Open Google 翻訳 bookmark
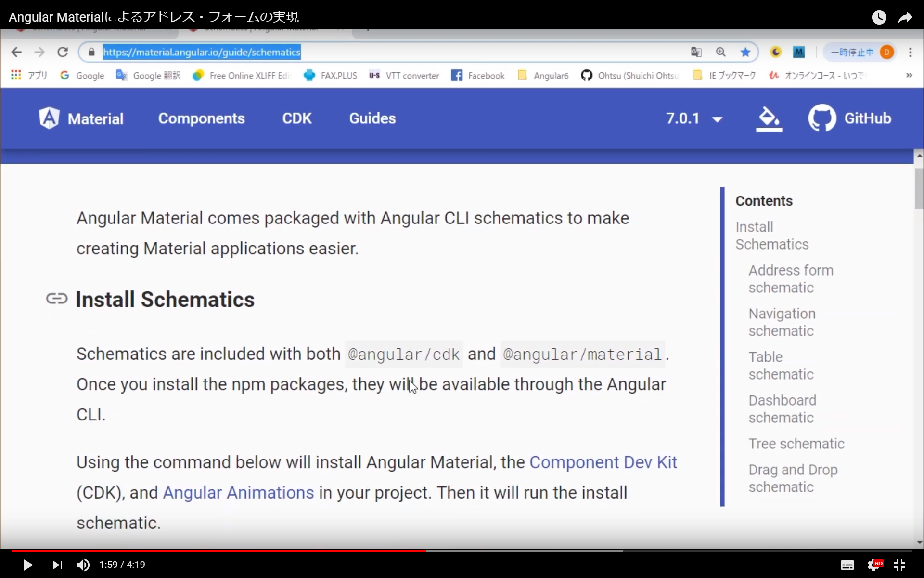Screen dimensions: 924x578 click(148, 76)
